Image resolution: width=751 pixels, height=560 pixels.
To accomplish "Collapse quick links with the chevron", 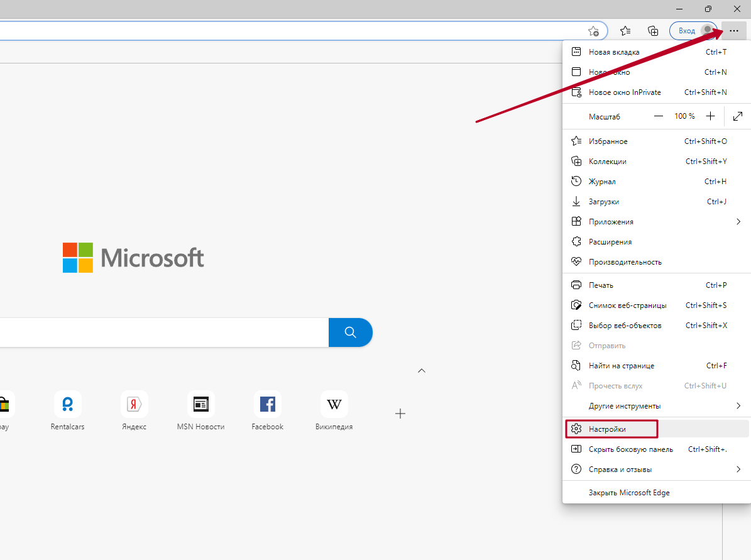I will coord(422,371).
